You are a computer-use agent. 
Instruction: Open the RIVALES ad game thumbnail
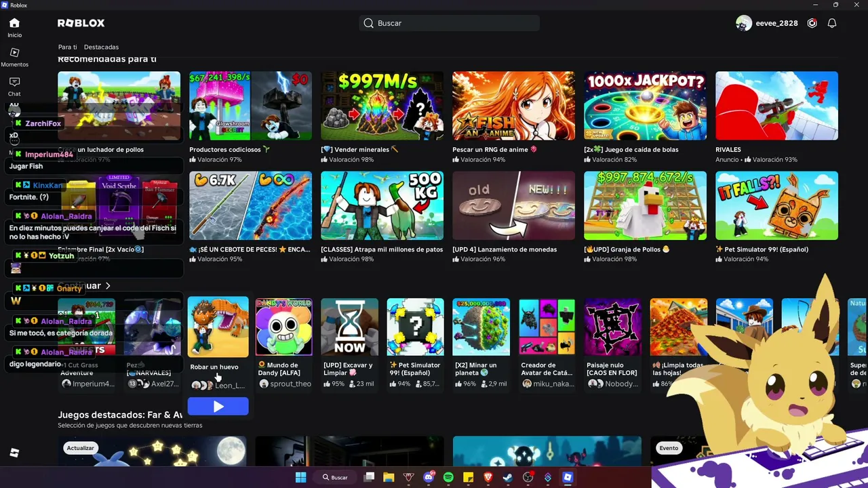click(776, 106)
